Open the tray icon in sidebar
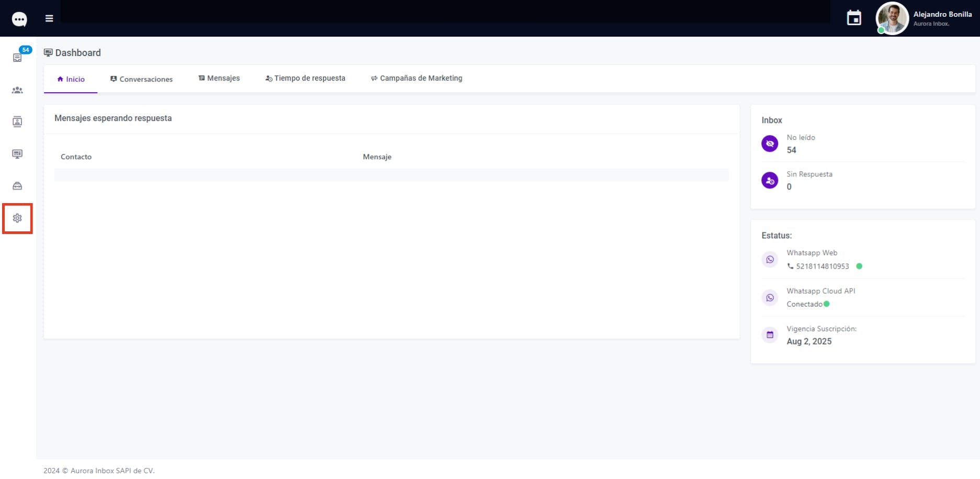980x479 pixels. point(17,186)
